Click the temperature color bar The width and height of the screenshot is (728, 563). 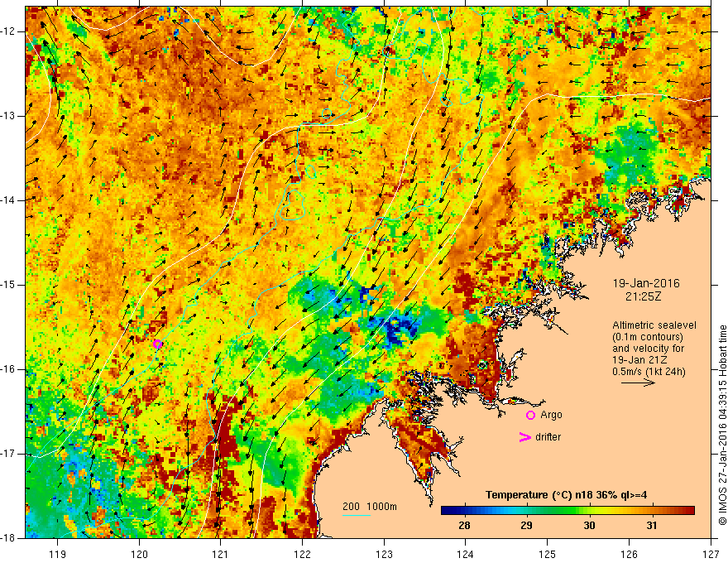point(568,510)
